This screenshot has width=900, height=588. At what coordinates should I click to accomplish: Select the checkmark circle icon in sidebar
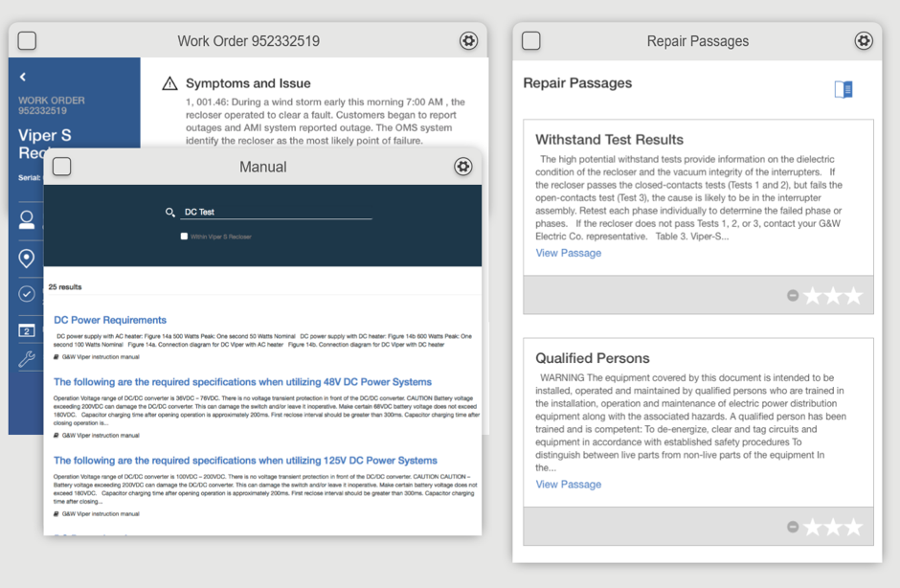(x=27, y=294)
